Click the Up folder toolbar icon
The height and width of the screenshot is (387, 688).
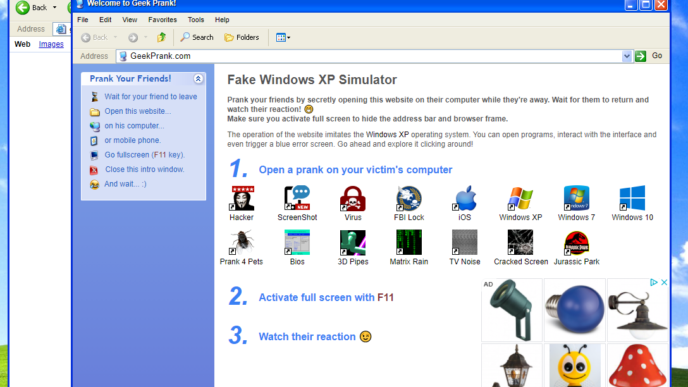161,37
